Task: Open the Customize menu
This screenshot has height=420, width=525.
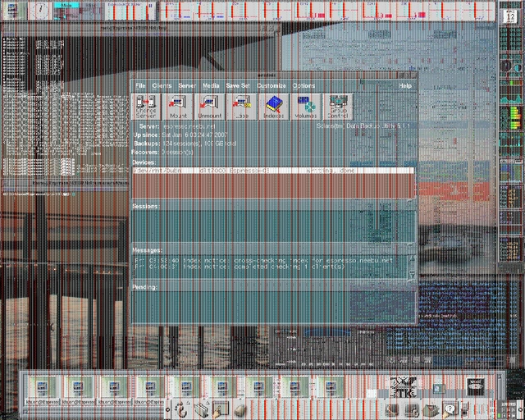Action: click(272, 86)
